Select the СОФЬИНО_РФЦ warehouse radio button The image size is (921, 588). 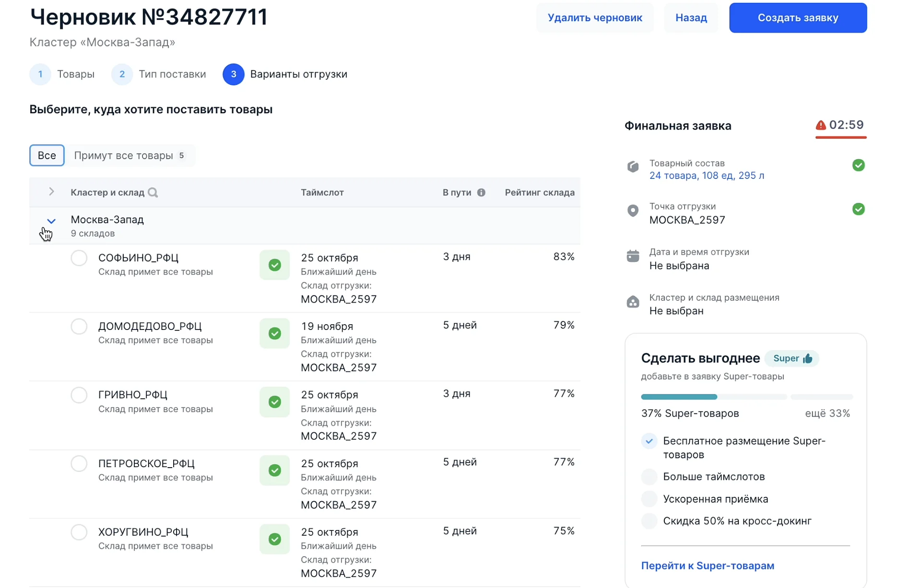[79, 258]
